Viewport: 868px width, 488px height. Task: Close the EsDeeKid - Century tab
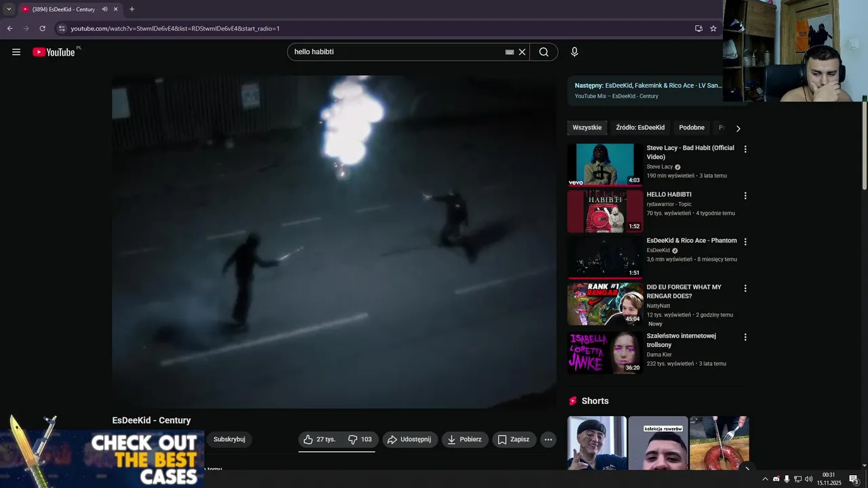click(x=115, y=9)
